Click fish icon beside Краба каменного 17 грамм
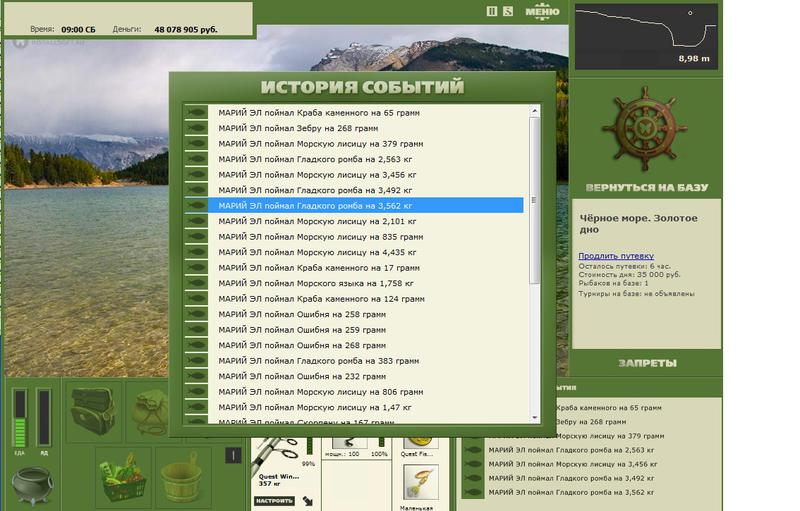Screen dimensions: 800x511 coord(196,268)
